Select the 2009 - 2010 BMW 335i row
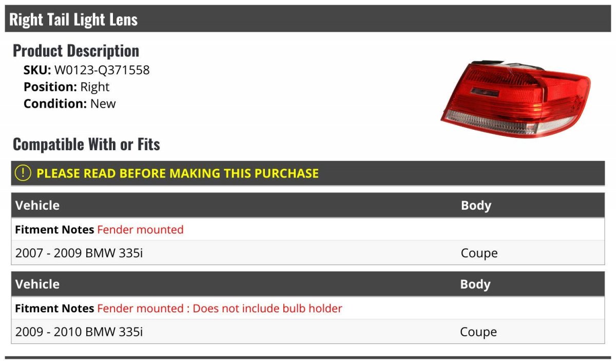This screenshot has width=616, height=364. 79,332
